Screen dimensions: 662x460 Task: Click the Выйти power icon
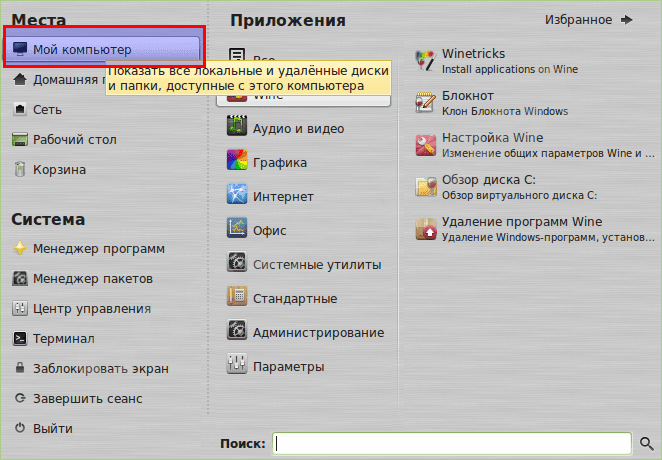20,428
